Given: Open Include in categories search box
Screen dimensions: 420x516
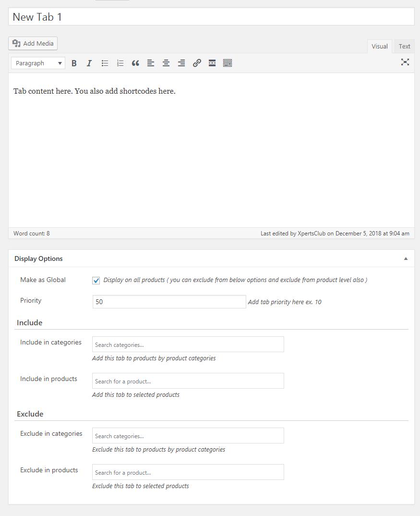Looking at the screenshot, I should [188, 344].
